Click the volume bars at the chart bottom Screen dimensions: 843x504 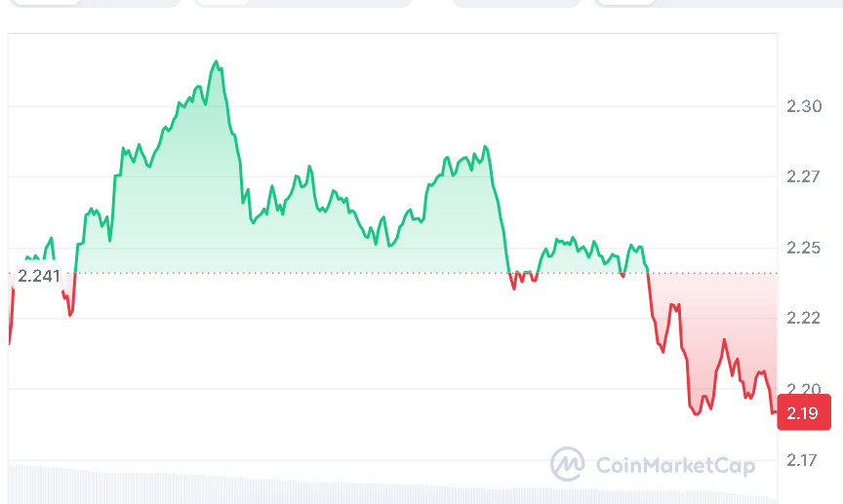(x=293, y=486)
